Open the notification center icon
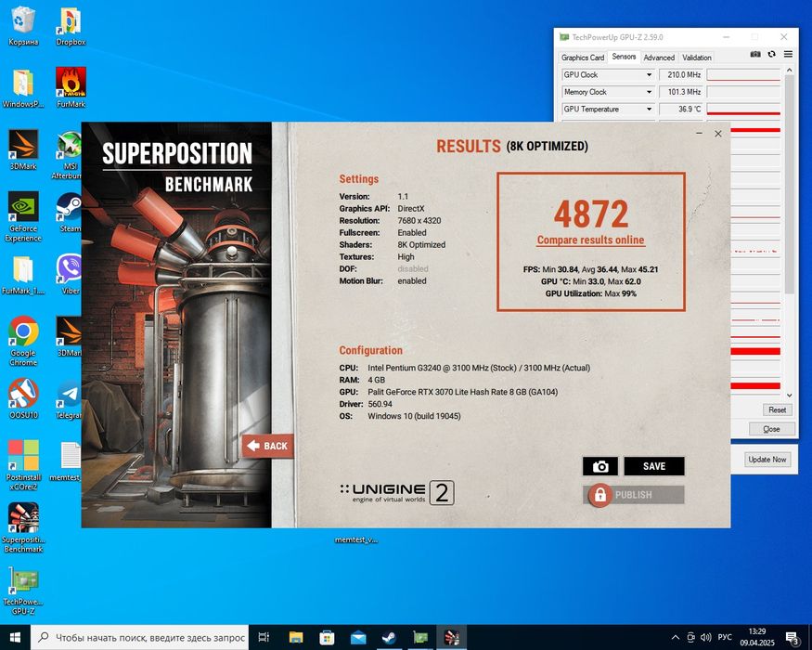 [x=793, y=637]
